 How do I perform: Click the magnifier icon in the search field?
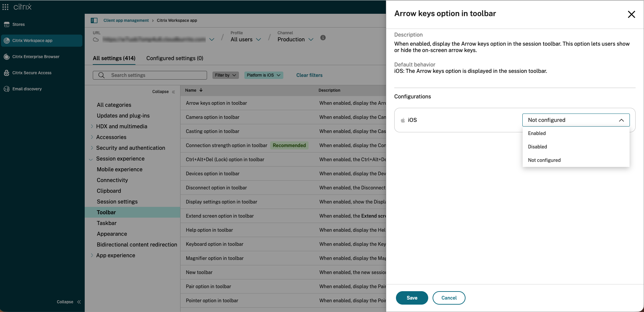click(x=101, y=75)
